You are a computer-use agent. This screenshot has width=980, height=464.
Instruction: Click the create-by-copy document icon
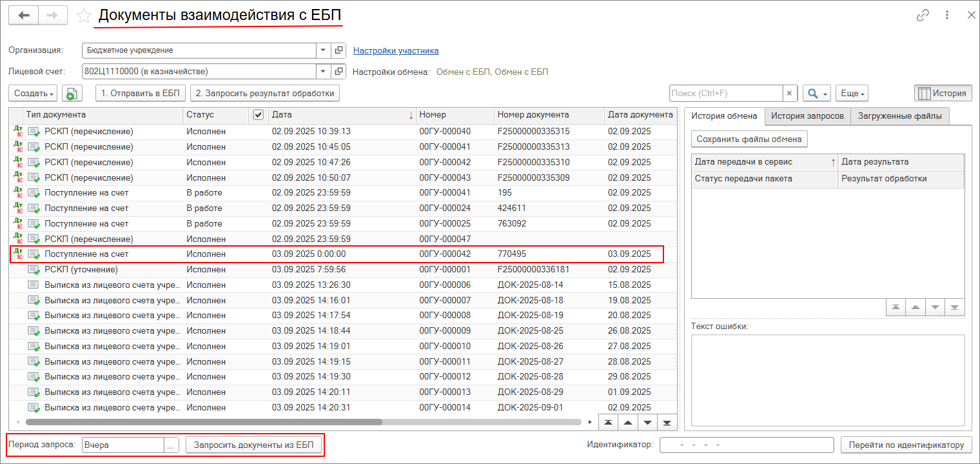pos(72,94)
